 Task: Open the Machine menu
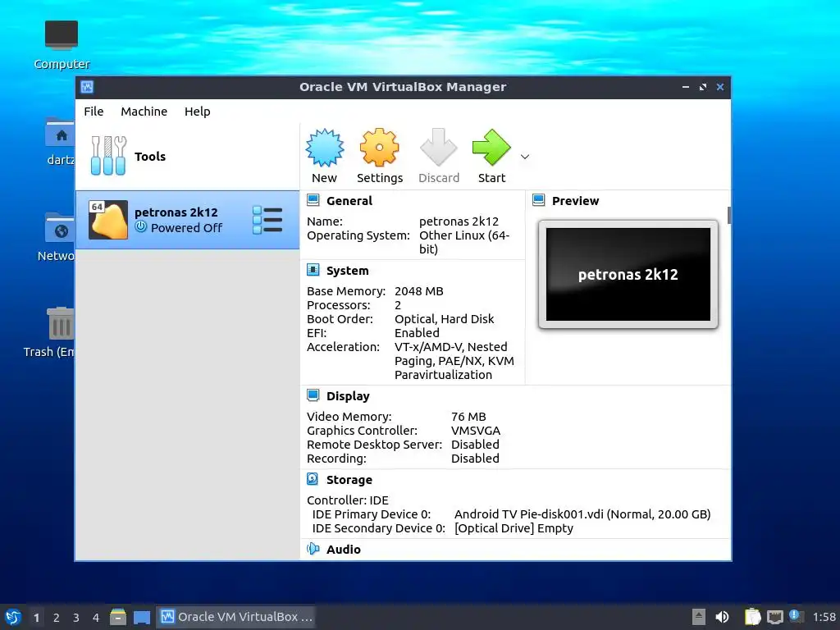coord(144,112)
